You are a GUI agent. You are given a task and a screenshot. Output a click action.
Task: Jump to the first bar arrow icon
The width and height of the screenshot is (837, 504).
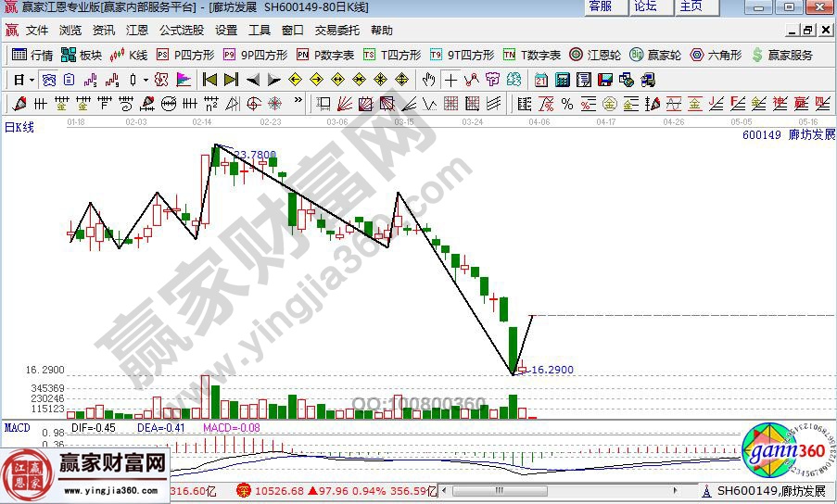coord(209,79)
